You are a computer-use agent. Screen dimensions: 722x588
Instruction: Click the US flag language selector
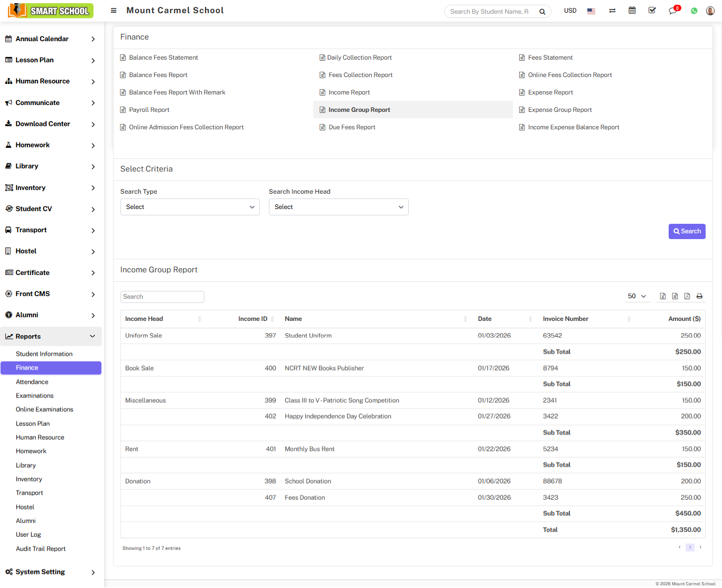591,11
